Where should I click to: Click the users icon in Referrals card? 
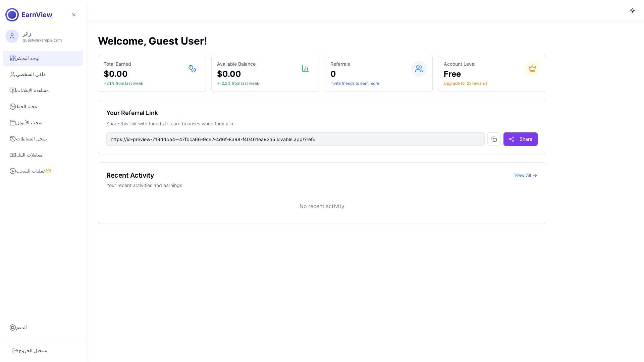click(419, 69)
